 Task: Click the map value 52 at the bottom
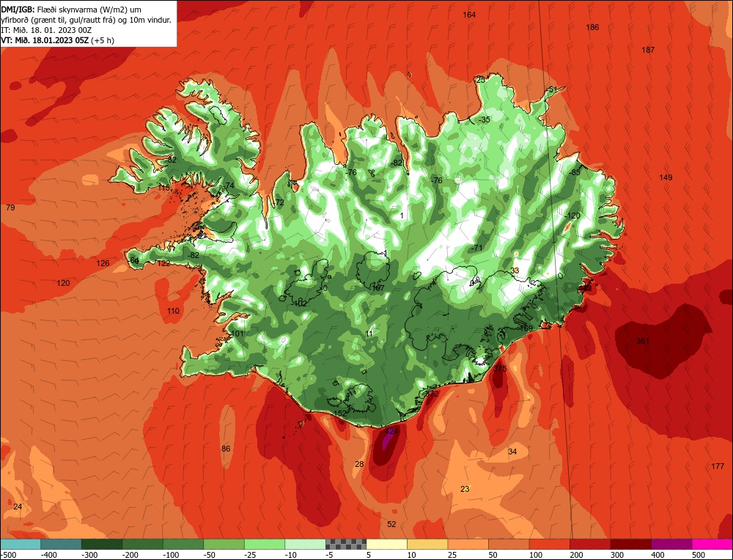click(391, 524)
